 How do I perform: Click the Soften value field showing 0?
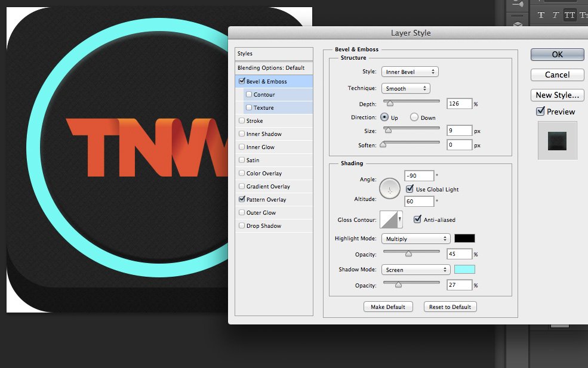click(460, 145)
